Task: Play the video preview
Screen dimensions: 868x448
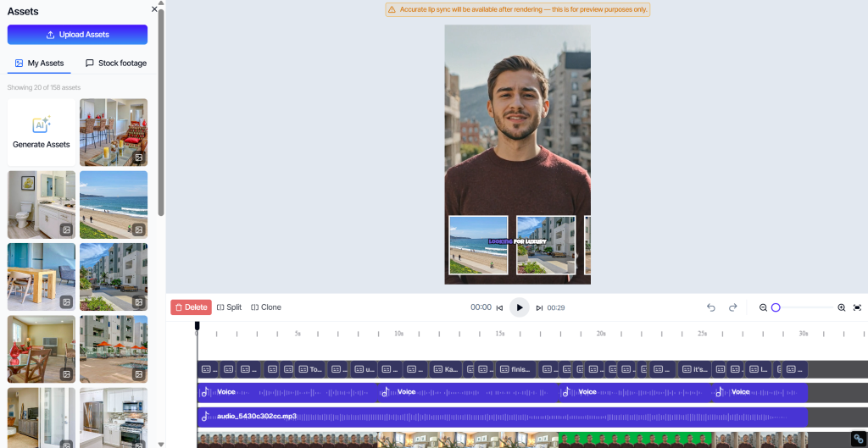Action: tap(520, 307)
